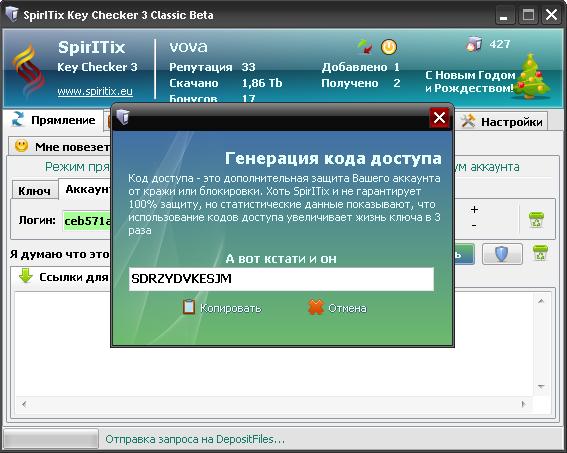This screenshot has width=567, height=453.
Task: Click the blue shield button
Action: 502,254
